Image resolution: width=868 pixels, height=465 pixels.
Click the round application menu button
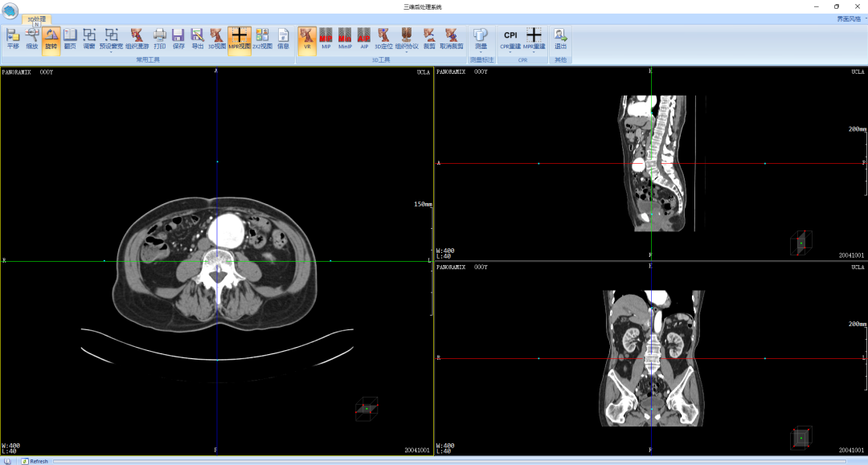10,10
